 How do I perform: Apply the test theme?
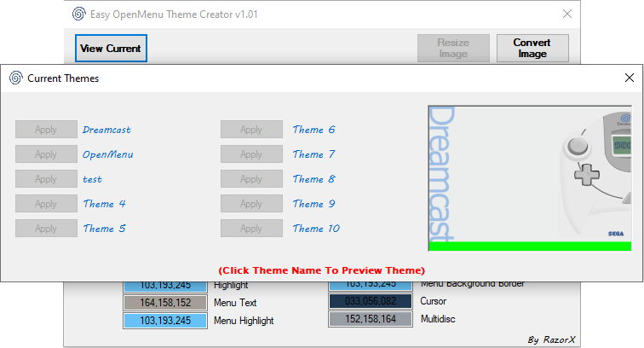click(46, 178)
